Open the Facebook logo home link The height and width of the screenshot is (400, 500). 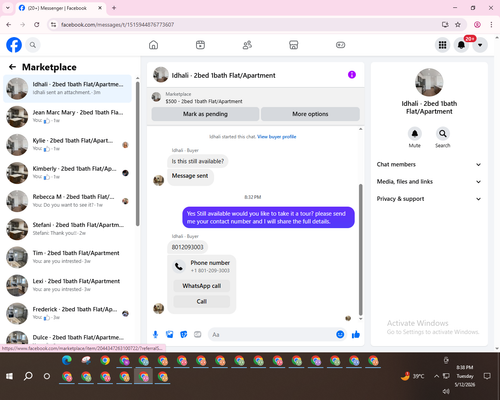[x=14, y=45]
